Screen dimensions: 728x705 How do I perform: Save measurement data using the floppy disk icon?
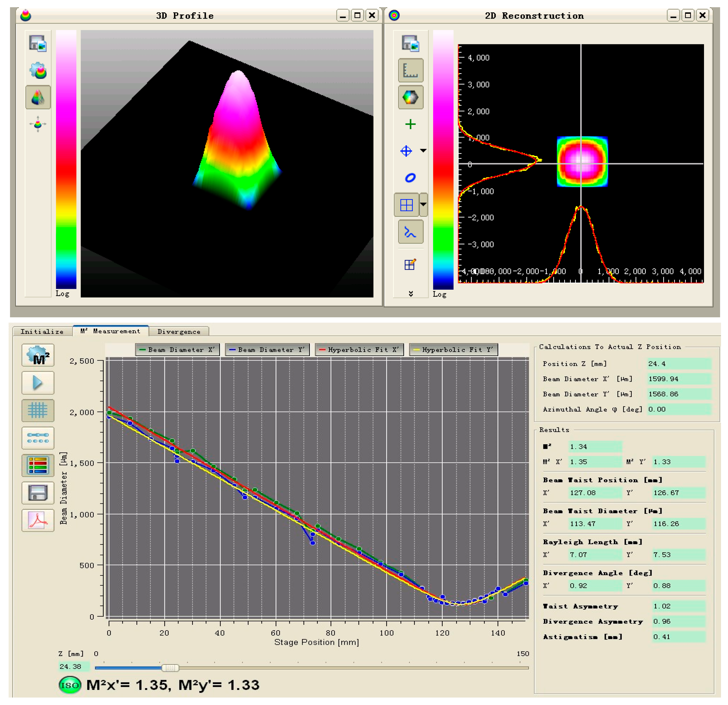38,493
